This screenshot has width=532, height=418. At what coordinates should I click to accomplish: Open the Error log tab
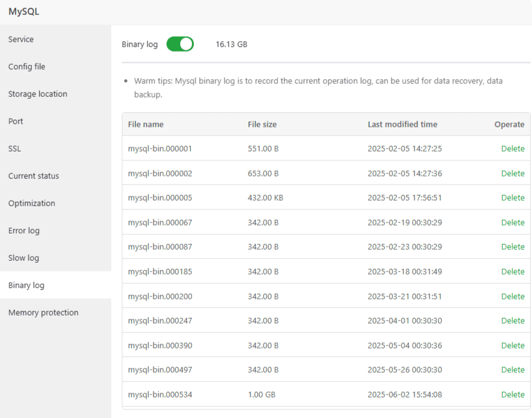click(24, 230)
